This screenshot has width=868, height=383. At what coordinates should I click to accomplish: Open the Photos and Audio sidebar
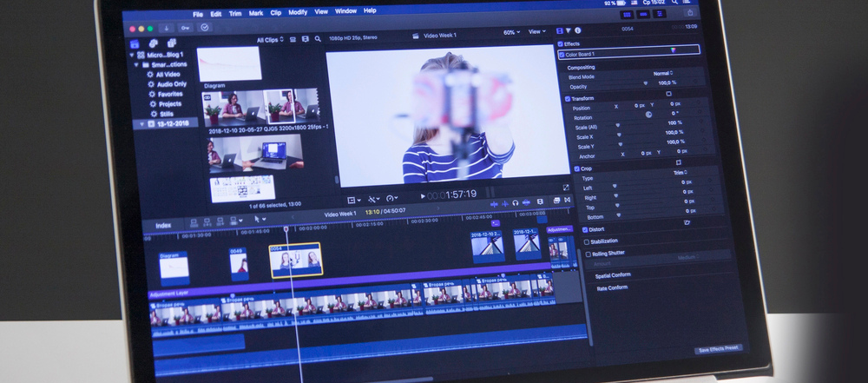[x=154, y=43]
